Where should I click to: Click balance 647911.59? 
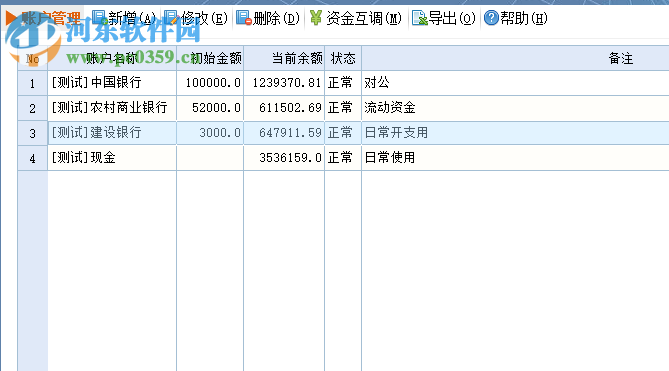(x=290, y=133)
